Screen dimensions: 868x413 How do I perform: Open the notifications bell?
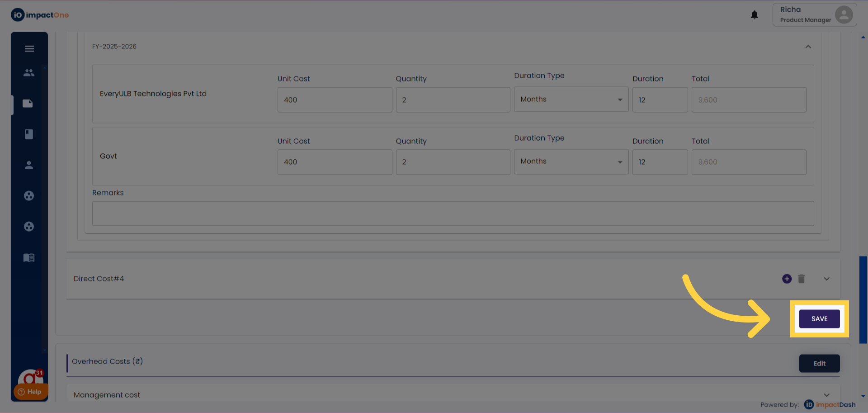pos(754,15)
